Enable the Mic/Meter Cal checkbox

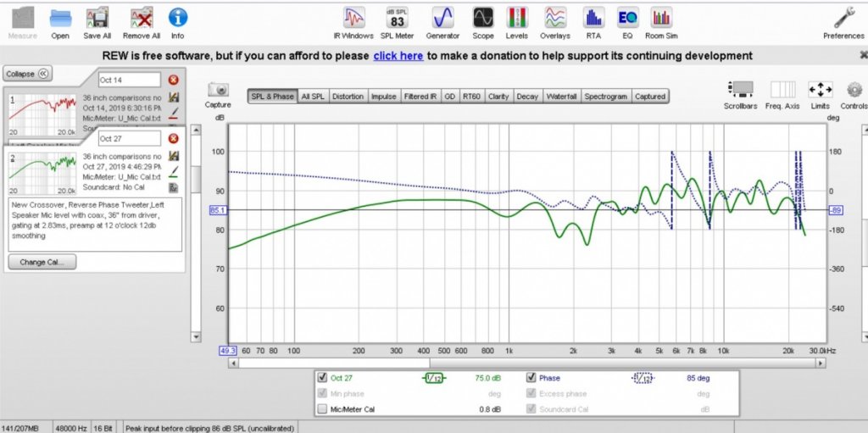[322, 409]
